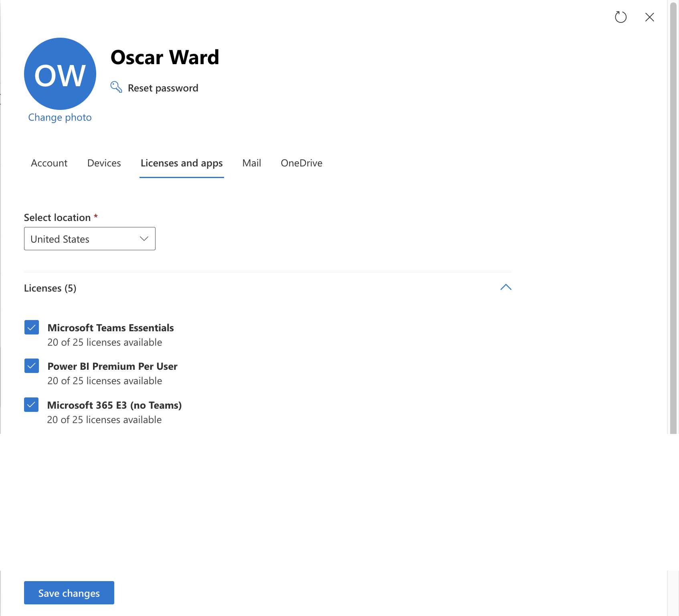The height and width of the screenshot is (616, 679).
Task: Click the Save changes button
Action: (69, 593)
